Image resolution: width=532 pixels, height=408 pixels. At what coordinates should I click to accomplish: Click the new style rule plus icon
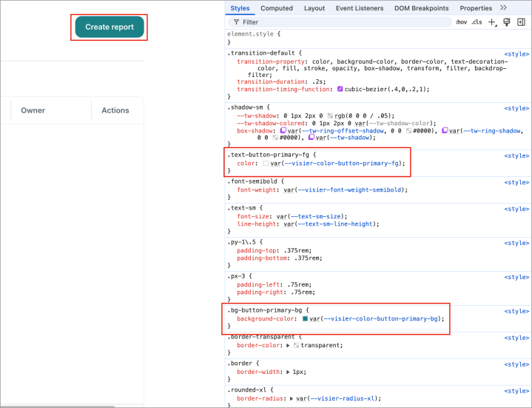493,22
